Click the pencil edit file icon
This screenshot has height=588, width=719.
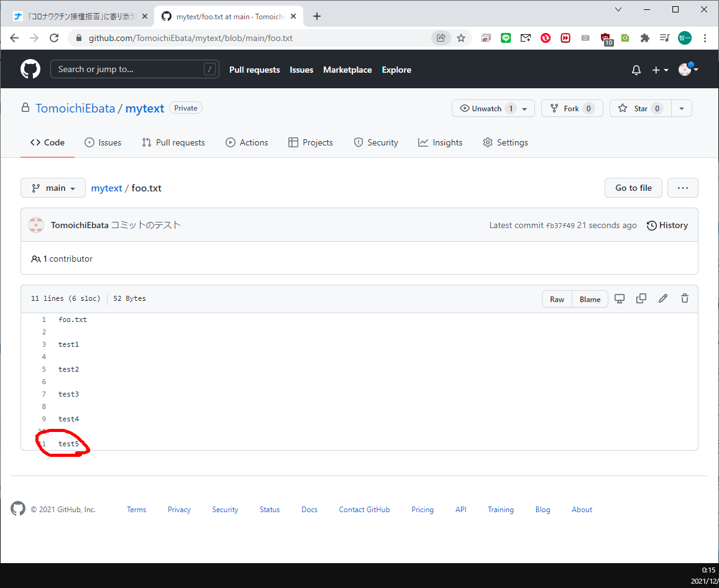pos(663,299)
